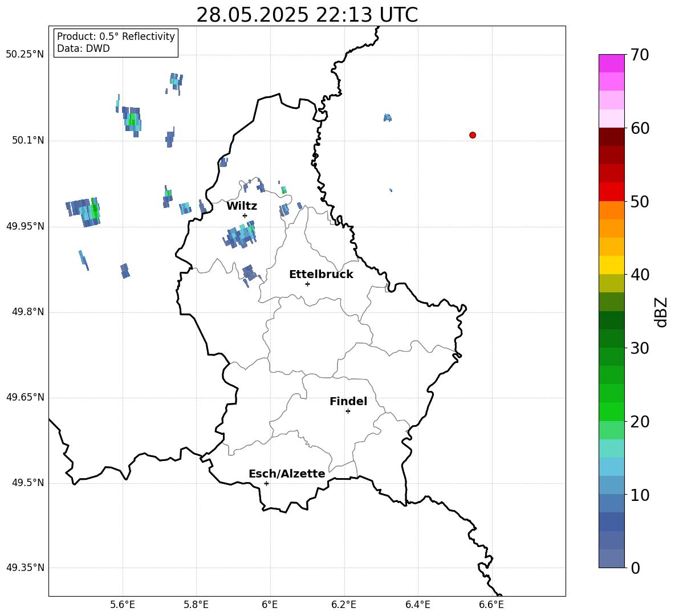Click the 6.6°E longitude label
This screenshot has width=675, height=616.
491,605
